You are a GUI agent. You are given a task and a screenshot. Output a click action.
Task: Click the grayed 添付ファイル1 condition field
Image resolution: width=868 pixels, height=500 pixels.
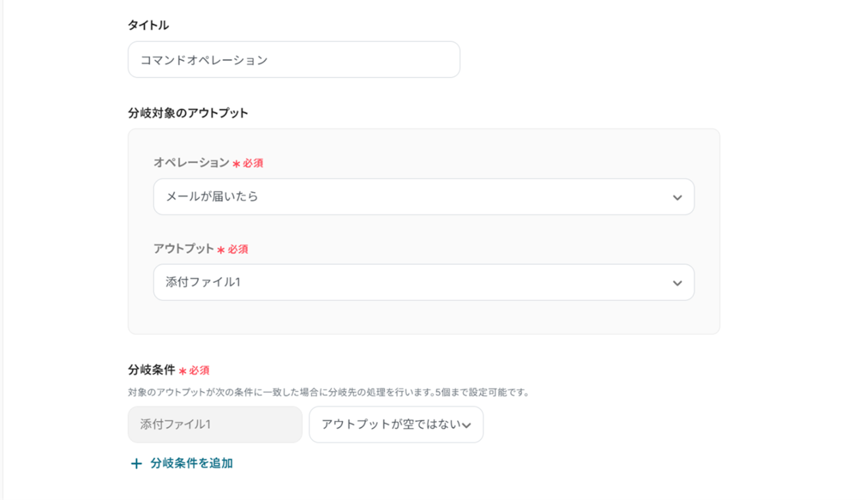tap(215, 425)
